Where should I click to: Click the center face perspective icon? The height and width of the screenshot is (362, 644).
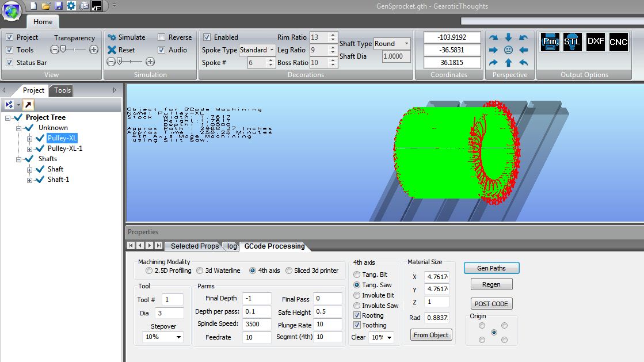pyautogui.click(x=508, y=50)
